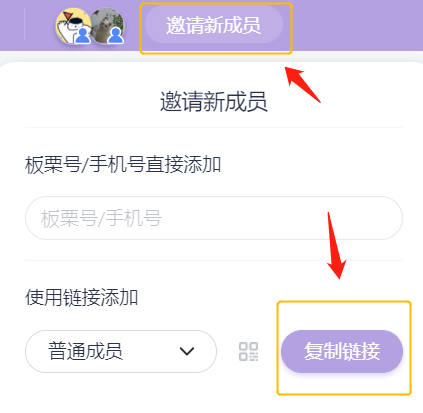Viewport: 423px width, 413px height.
Task: Click blue user badge on cat avatar
Action: point(116,35)
